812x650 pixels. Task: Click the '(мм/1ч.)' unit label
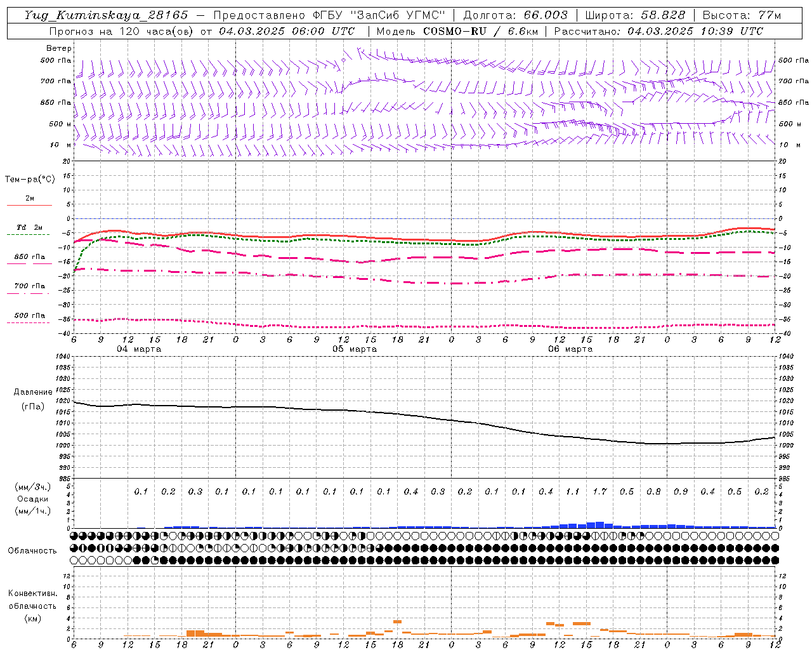coord(33,511)
